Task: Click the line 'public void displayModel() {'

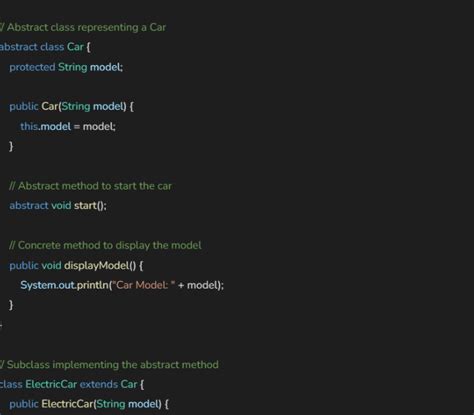Action: pyautogui.click(x=76, y=266)
